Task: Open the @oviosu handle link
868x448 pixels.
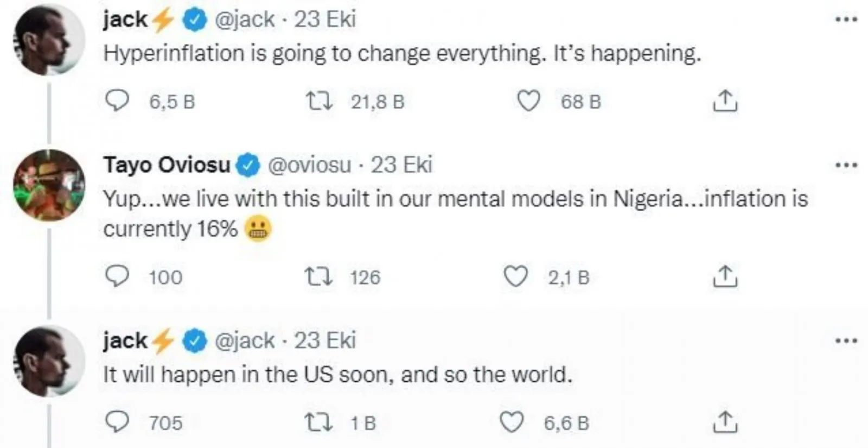Action: [309, 165]
